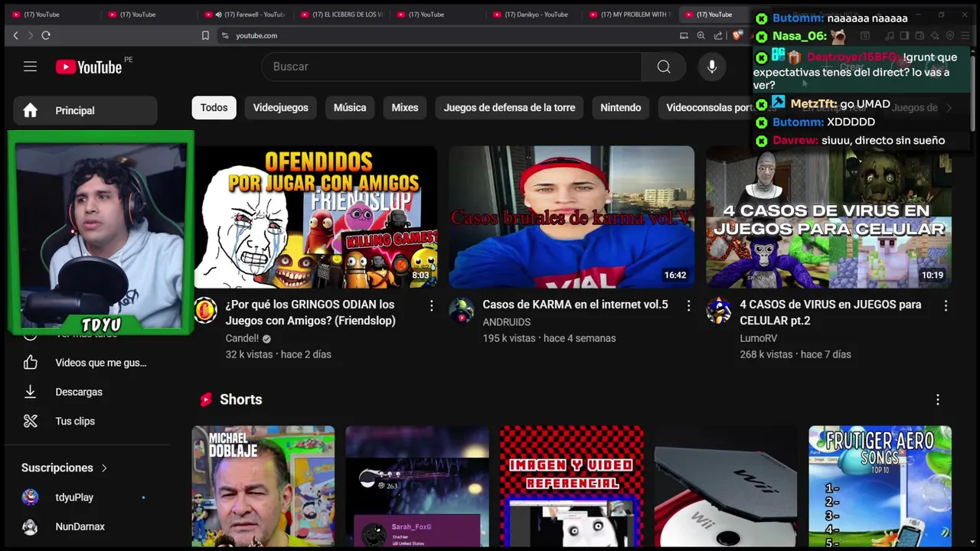
Task: Open Brave Shields lion icon
Action: 737,35
